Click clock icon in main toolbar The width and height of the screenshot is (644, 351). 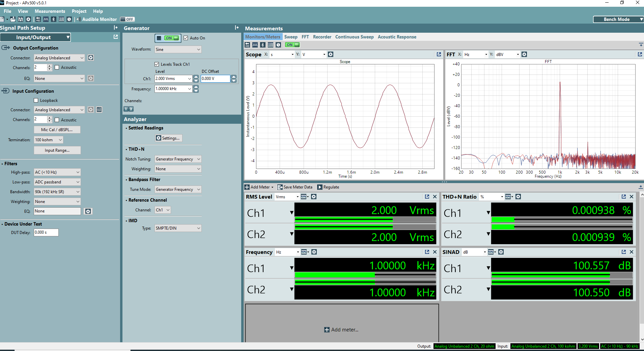[69, 19]
